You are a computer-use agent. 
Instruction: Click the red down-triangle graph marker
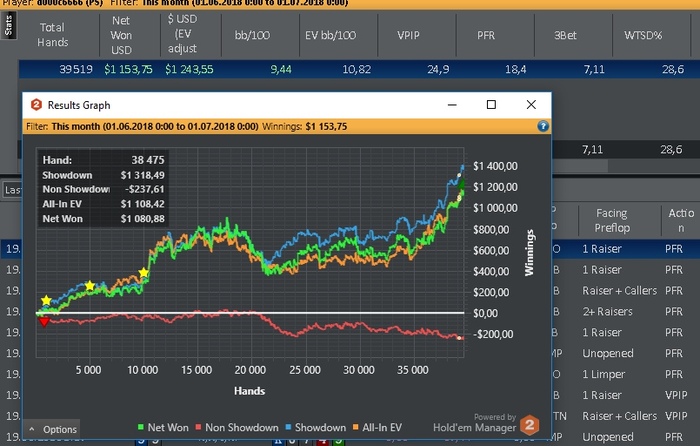tap(44, 322)
